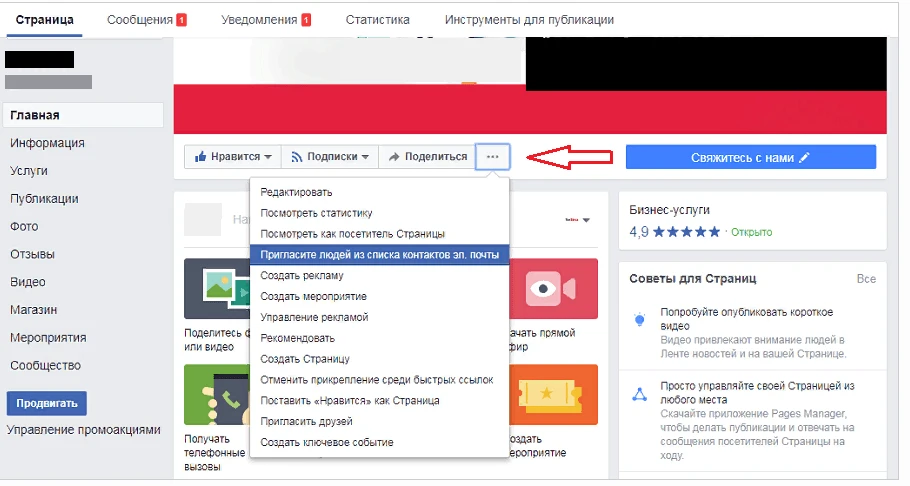This screenshot has height=486, width=910.
Task: Open Магазин in the sidebar
Action: click(x=33, y=310)
